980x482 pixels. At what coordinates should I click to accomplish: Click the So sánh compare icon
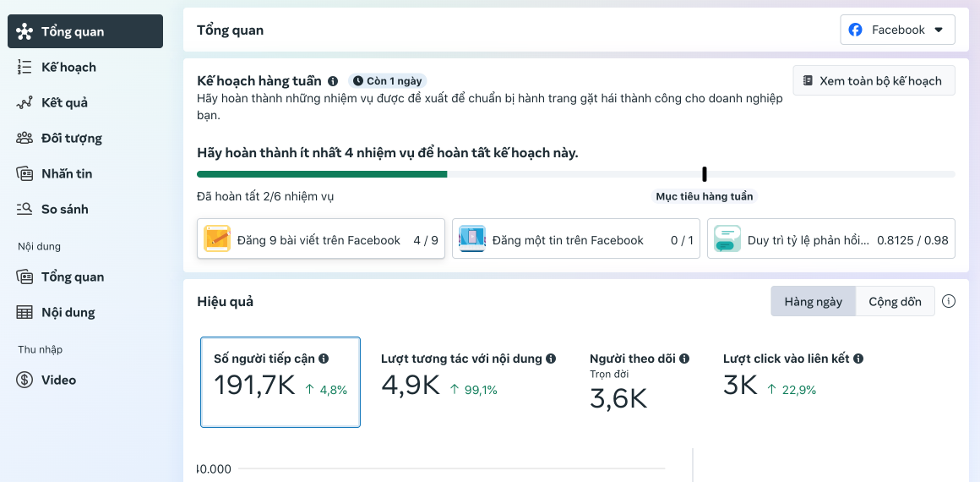click(24, 209)
